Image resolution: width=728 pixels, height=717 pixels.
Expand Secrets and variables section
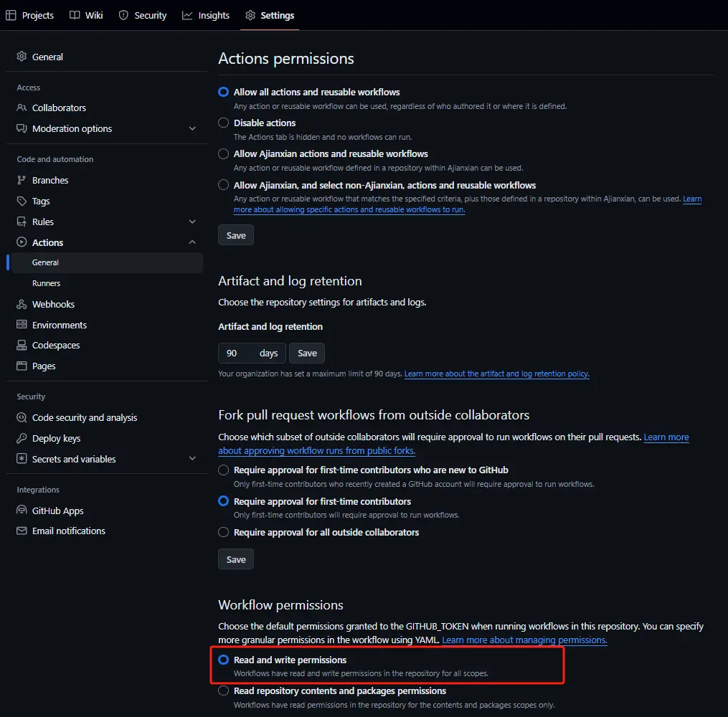[x=192, y=460]
